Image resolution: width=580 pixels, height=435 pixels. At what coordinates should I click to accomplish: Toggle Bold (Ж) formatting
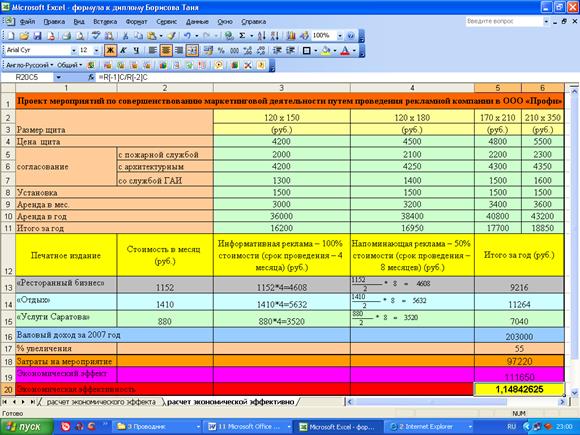click(110, 50)
